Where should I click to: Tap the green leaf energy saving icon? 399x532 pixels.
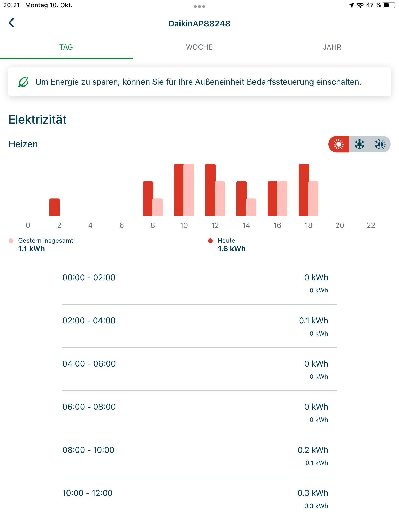23,82
